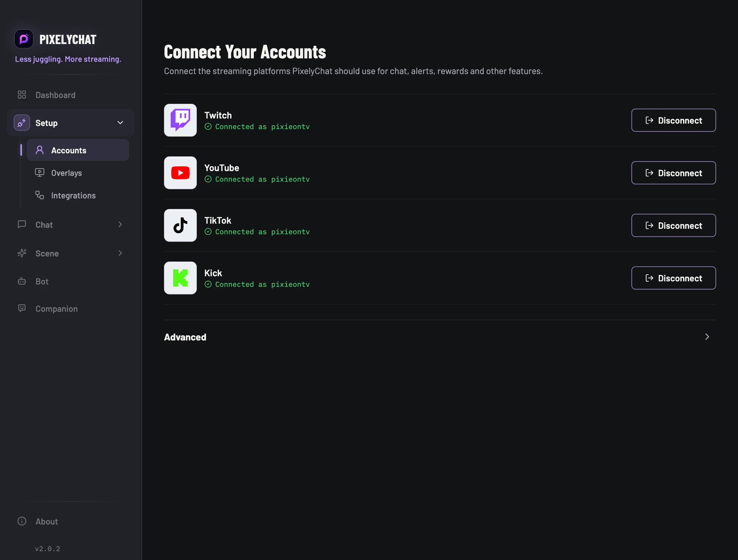Image resolution: width=738 pixels, height=560 pixels.
Task: Click 'Connected as pixieontv' under YouTube
Action: [x=262, y=179]
